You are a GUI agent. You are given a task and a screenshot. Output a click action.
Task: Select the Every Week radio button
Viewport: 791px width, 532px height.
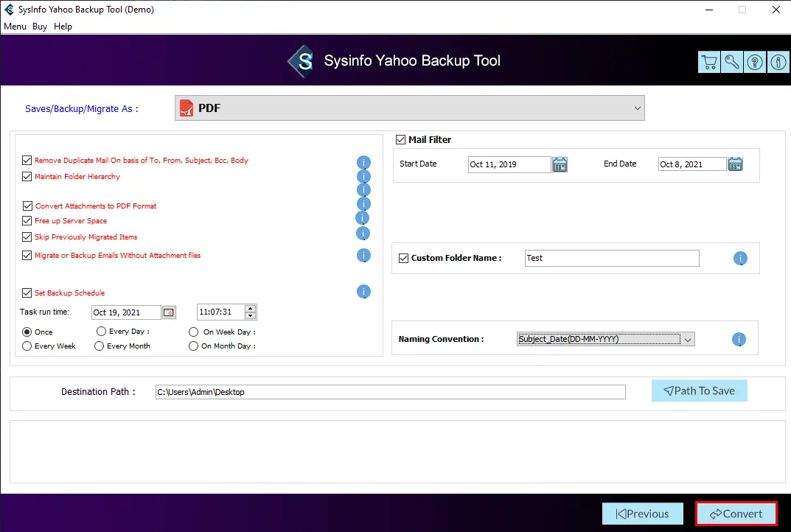coord(27,346)
